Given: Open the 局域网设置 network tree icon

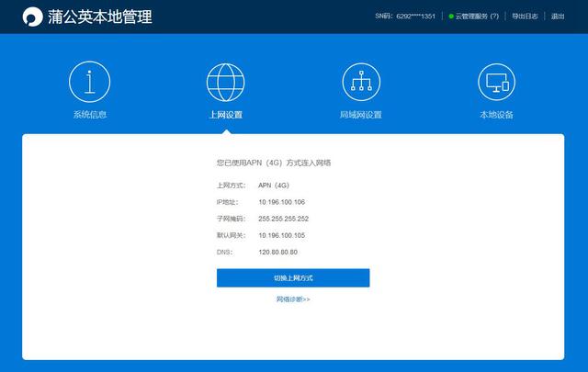Looking at the screenshot, I should pos(361,82).
